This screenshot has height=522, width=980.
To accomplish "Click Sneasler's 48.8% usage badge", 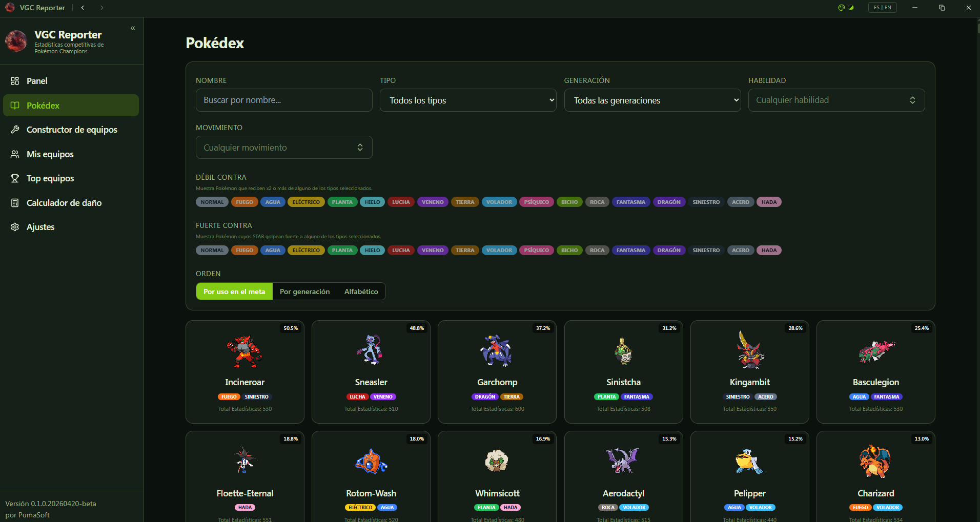I will point(417,328).
